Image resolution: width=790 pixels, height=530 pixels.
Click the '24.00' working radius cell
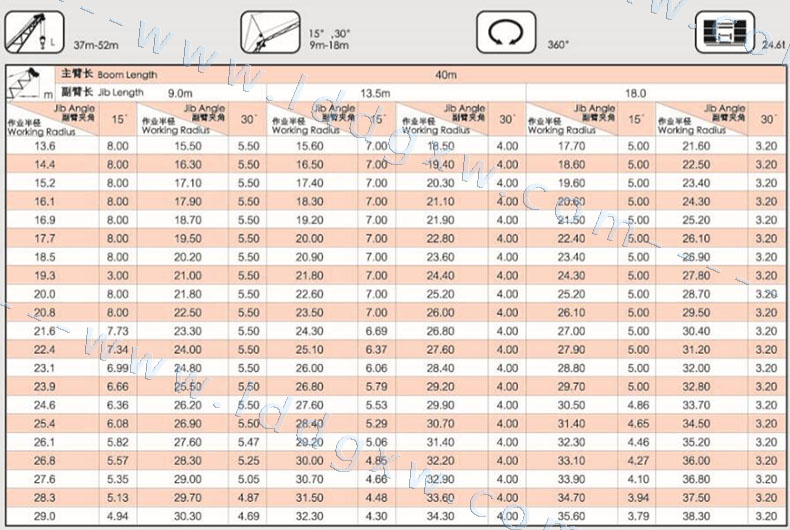[188, 350]
